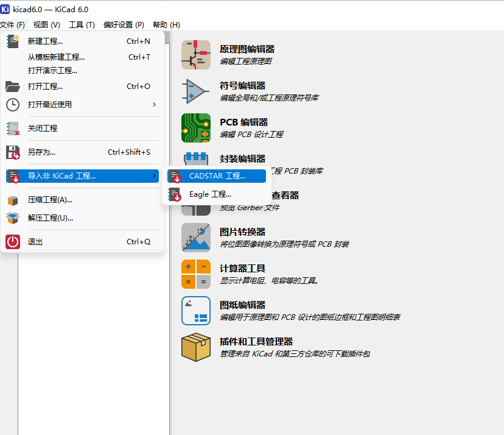
Task: Click the 原理图编辑器 title text
Action: (247, 49)
